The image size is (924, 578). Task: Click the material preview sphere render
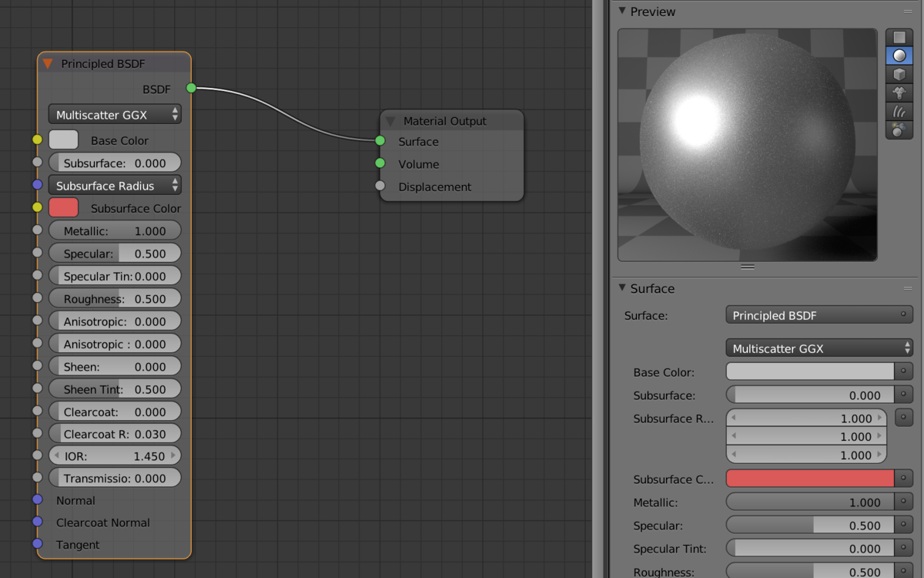[748, 145]
